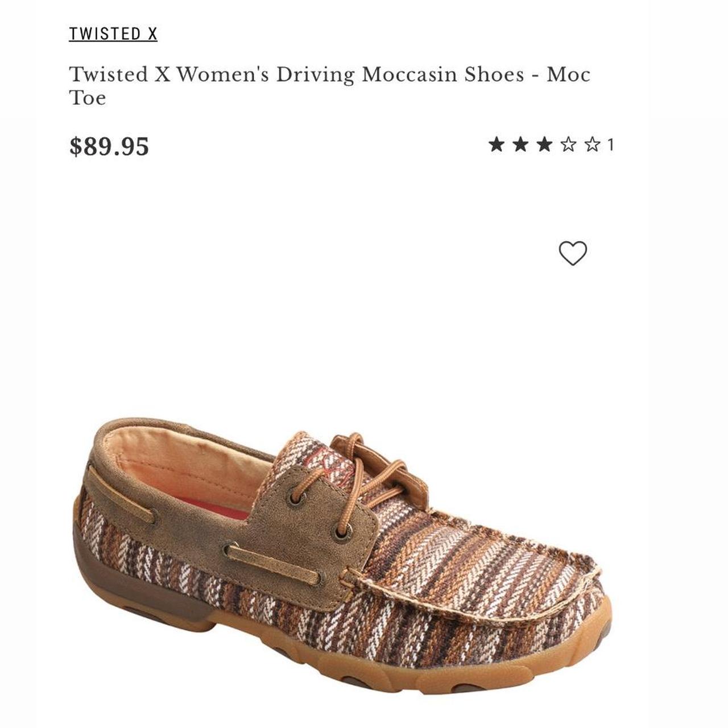The width and height of the screenshot is (728, 728).
Task: Open the review count next to stars
Action: click(x=610, y=145)
